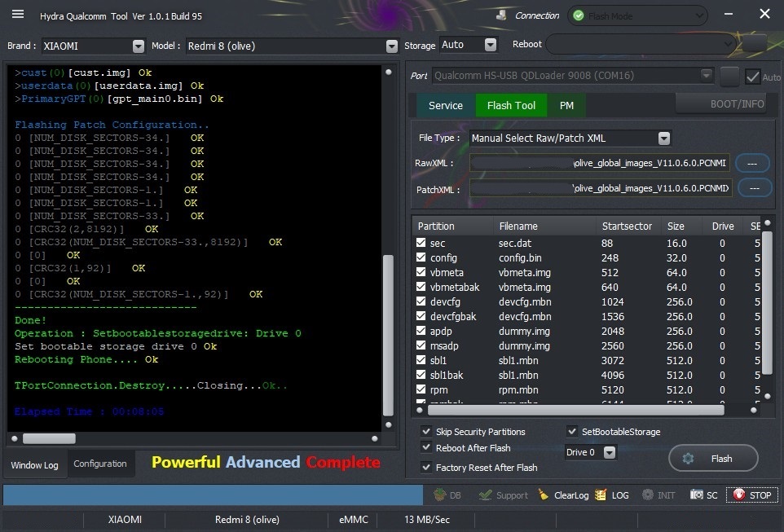784x532 pixels.
Task: Click the 13 MB/Sec status entry
Action: point(426,520)
